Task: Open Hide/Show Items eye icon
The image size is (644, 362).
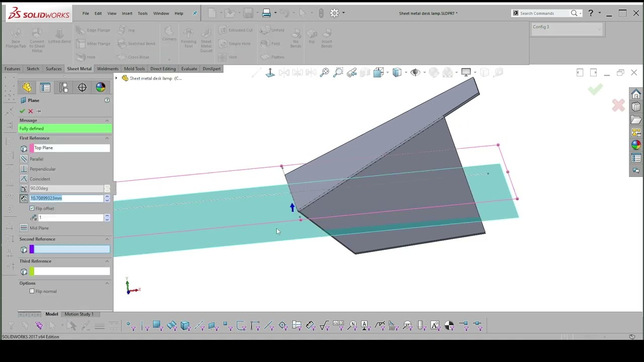Action: (x=415, y=73)
